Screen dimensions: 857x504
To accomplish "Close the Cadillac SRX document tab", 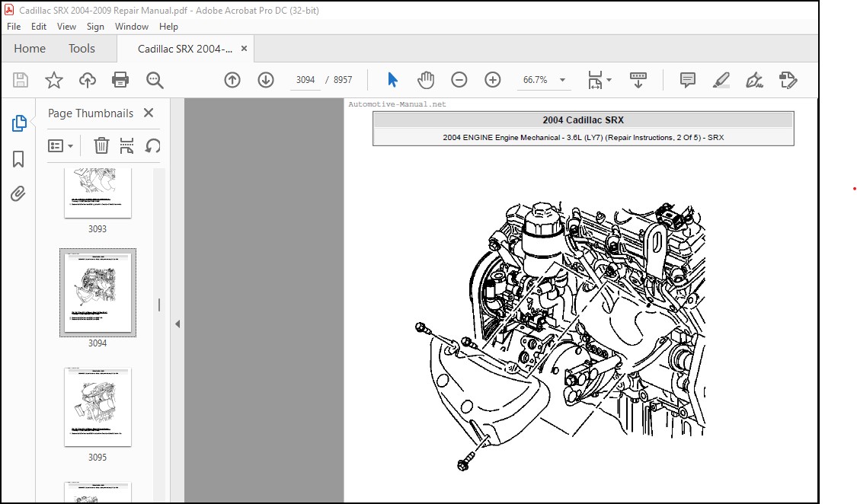I will pyautogui.click(x=244, y=49).
